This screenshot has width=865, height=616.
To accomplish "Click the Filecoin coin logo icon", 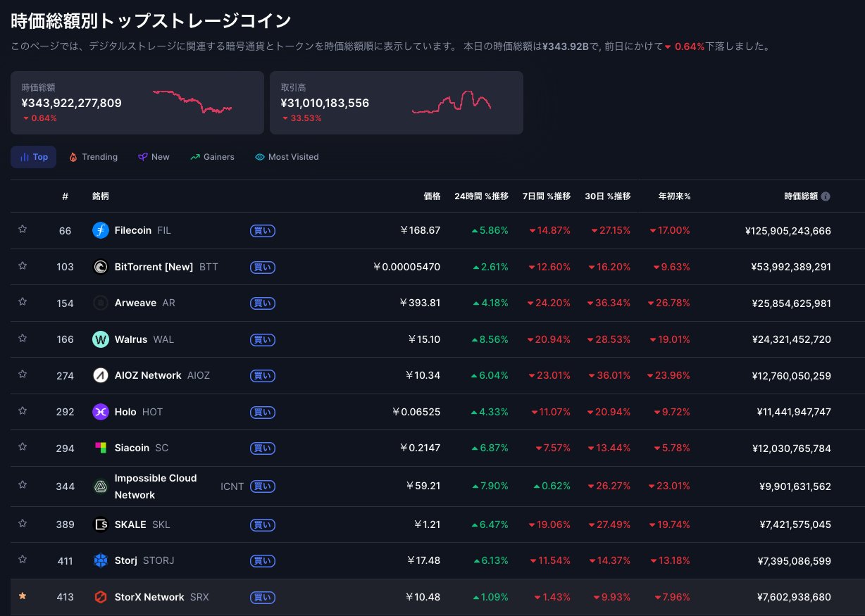I will [101, 230].
